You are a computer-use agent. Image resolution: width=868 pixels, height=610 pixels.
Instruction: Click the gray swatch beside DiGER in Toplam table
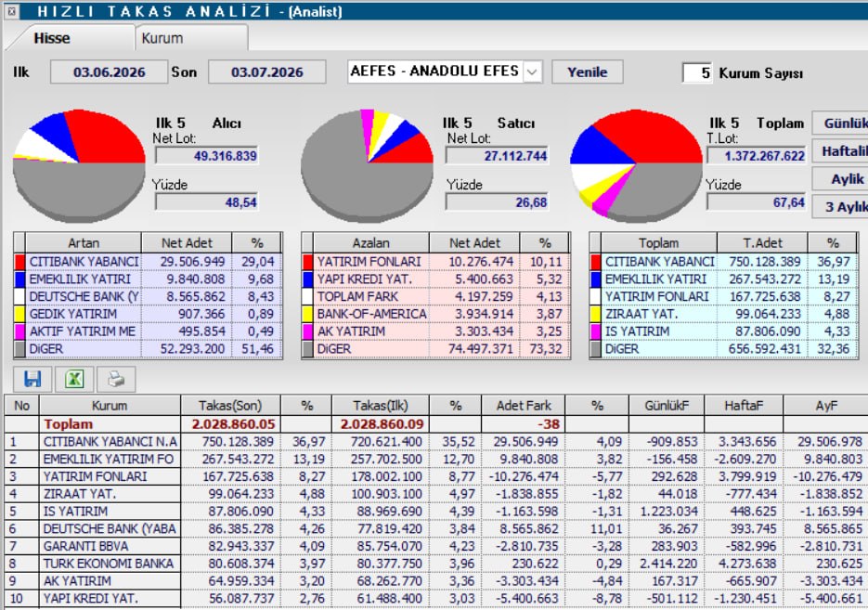coord(596,349)
